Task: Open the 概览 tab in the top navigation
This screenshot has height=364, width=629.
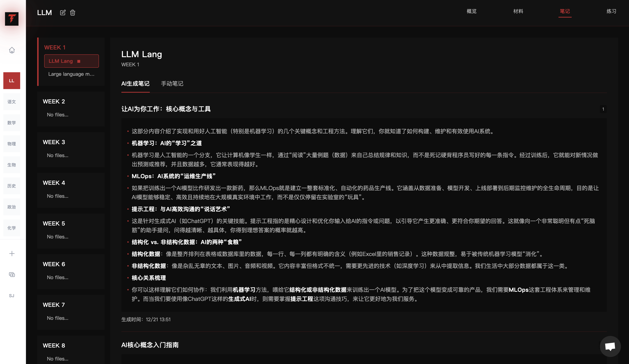Action: pyautogui.click(x=471, y=11)
